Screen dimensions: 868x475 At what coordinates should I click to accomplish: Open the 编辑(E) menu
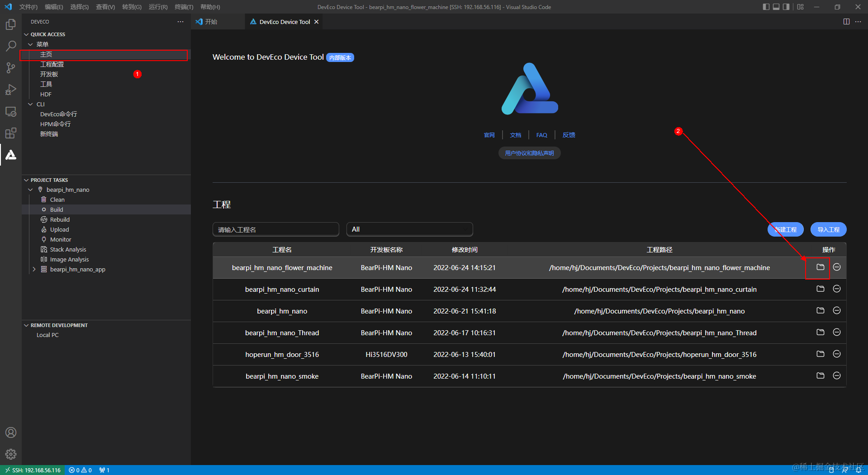click(x=54, y=7)
